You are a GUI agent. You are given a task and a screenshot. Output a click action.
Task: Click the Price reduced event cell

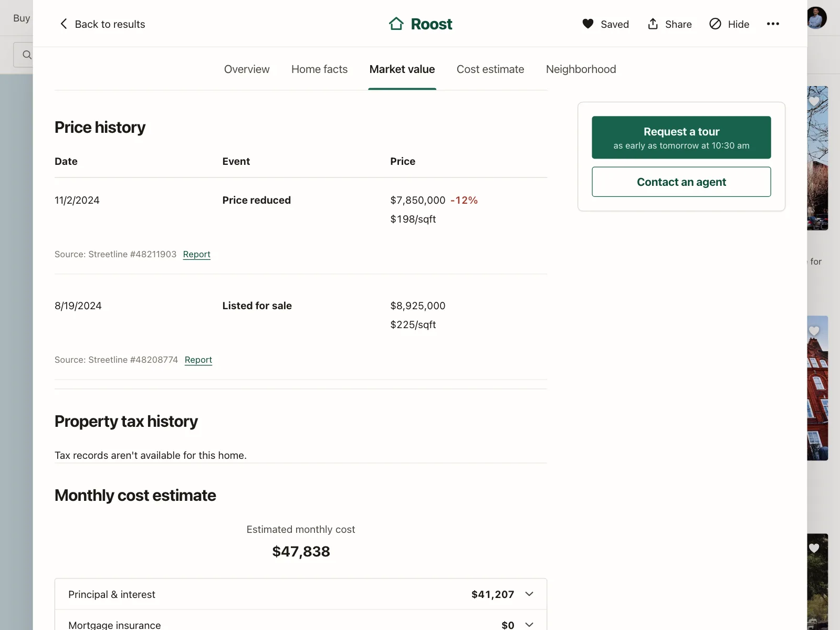click(257, 200)
